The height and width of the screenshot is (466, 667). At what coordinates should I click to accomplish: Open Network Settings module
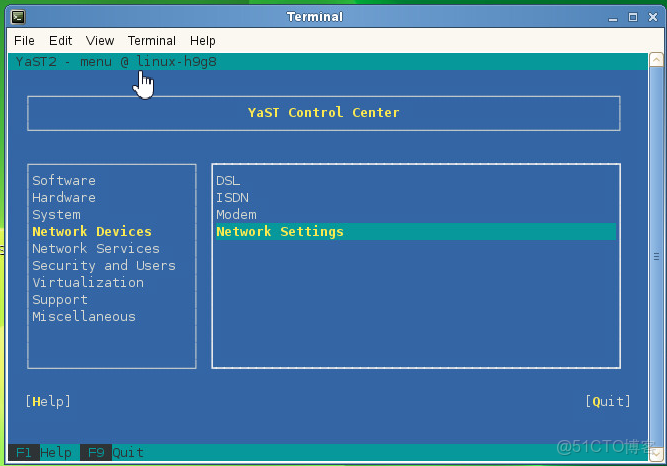point(416,232)
